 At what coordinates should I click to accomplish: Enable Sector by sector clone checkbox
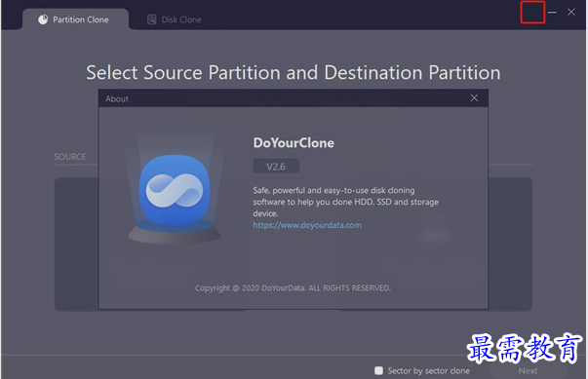(378, 371)
